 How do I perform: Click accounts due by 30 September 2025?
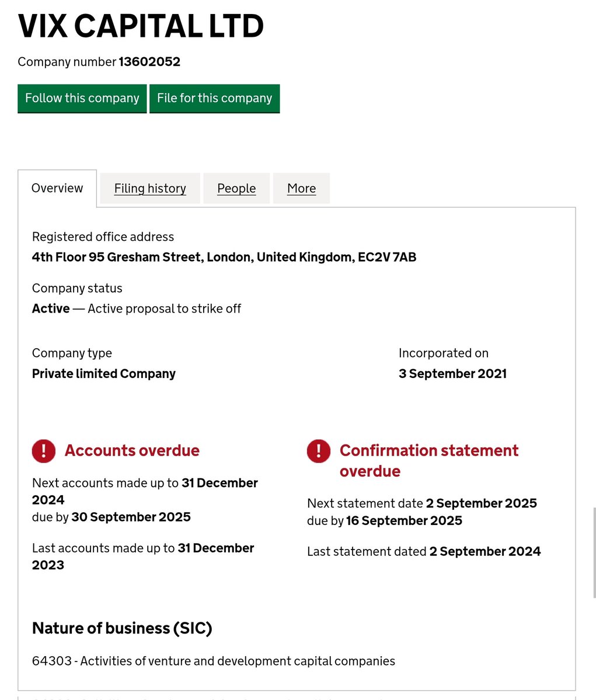(x=111, y=517)
